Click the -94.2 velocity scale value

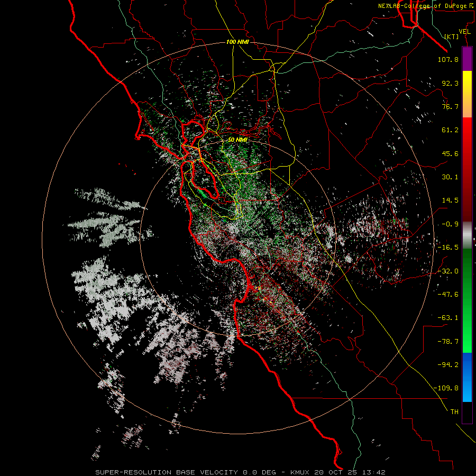[448, 364]
